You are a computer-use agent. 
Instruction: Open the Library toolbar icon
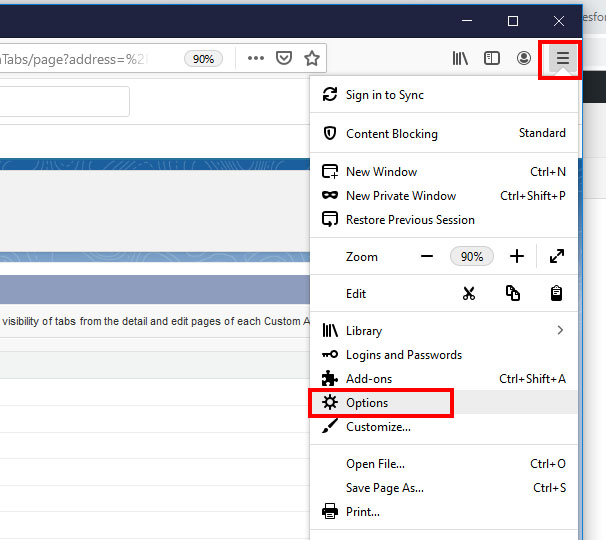tap(460, 59)
